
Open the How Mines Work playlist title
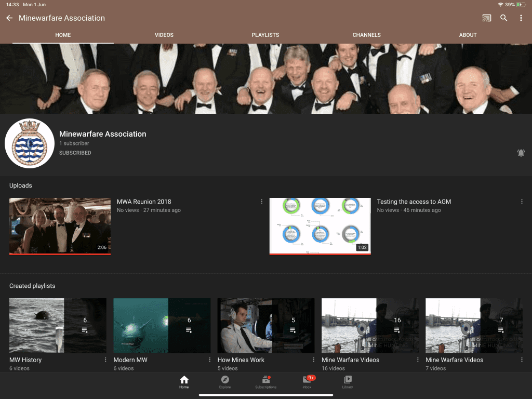[x=241, y=360]
